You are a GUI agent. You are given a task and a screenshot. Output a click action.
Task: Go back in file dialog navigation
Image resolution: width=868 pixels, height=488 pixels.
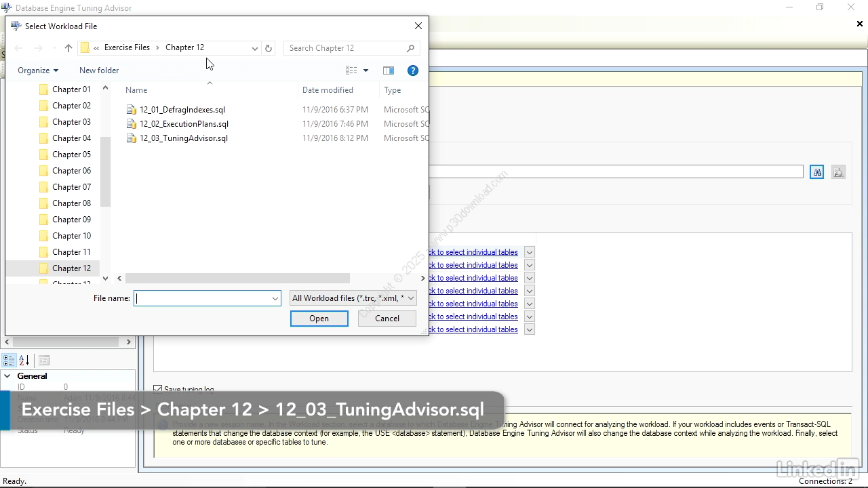pyautogui.click(x=19, y=48)
